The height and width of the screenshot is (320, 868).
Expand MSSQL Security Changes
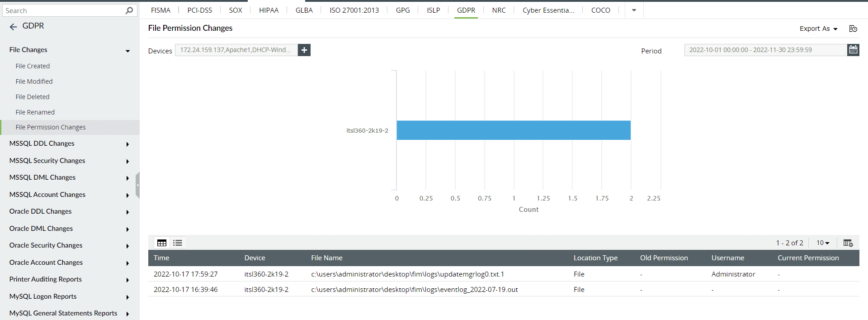click(128, 162)
